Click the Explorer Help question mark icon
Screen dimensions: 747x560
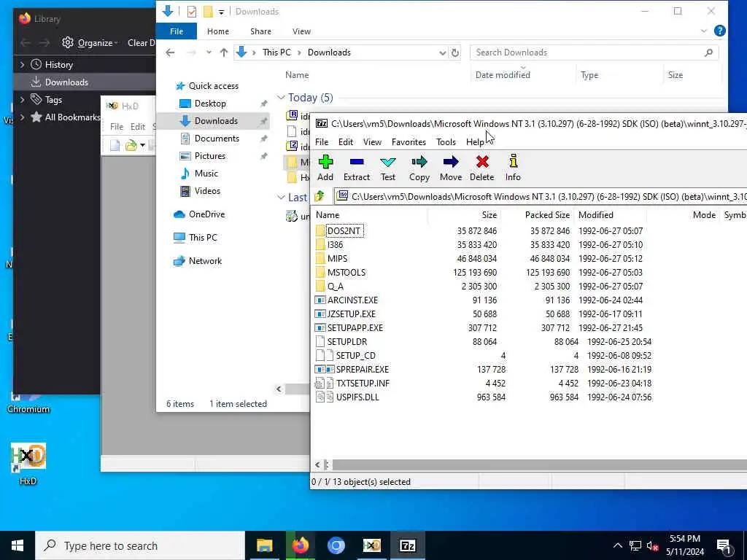(720, 31)
